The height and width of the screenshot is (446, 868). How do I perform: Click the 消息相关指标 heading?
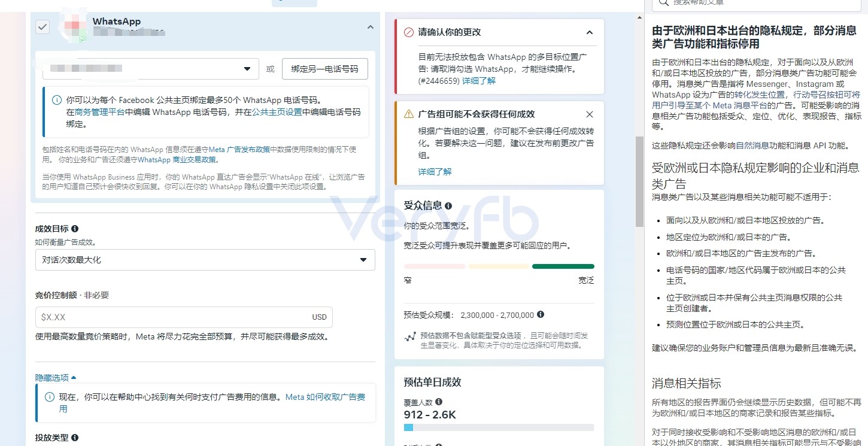pos(687,383)
